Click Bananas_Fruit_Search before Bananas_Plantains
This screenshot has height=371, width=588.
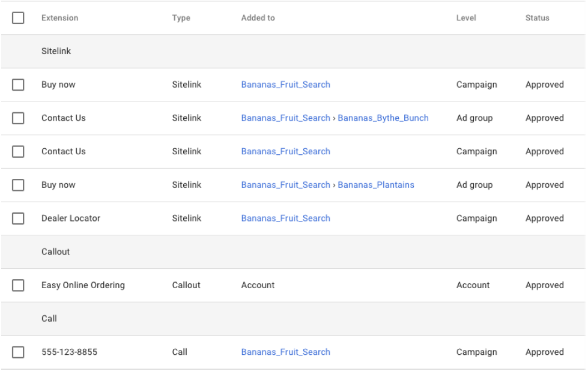pyautogui.click(x=285, y=185)
